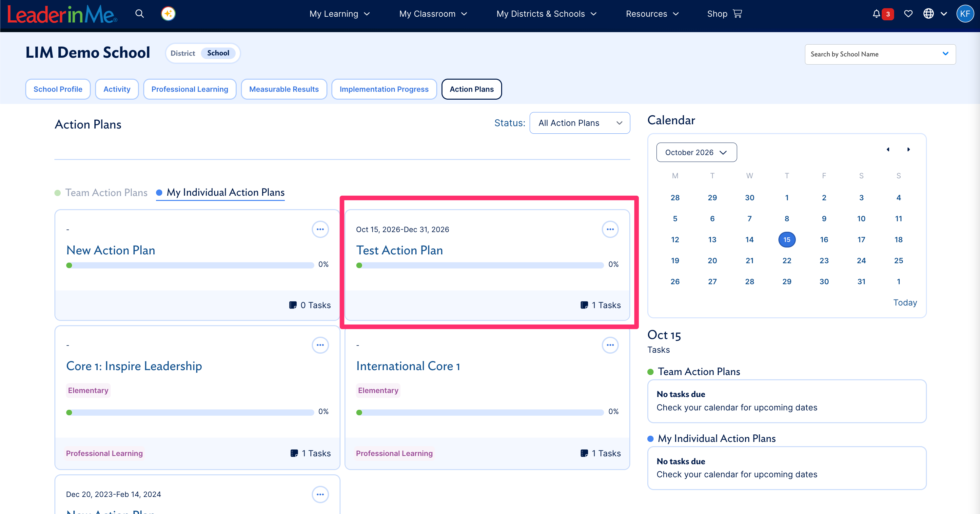
Task: Open the language globe icon
Action: coord(929,14)
